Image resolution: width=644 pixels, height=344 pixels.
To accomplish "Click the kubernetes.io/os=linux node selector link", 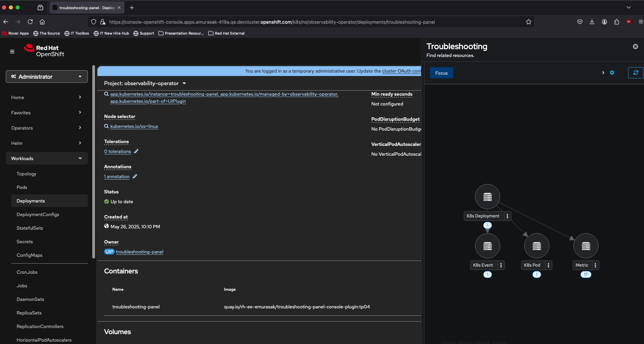I will pos(134,126).
